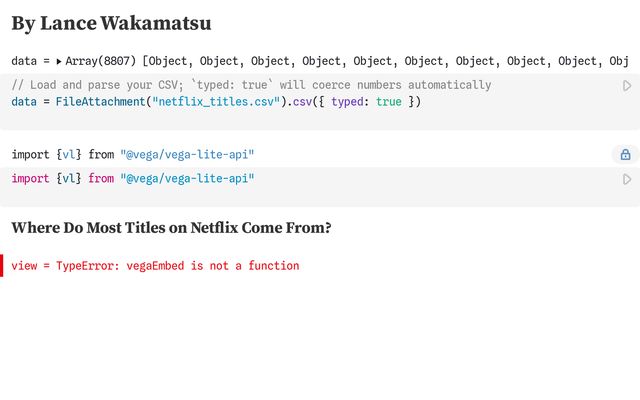Place cursor on "netflix_titles.csv" string in the code
The height and width of the screenshot is (400, 640).
coord(216,102)
